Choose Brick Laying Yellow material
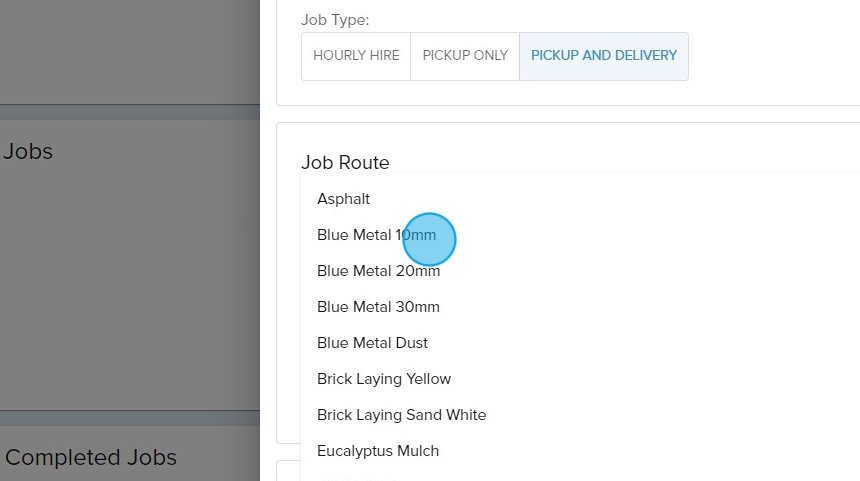This screenshot has height=481, width=860. click(x=384, y=379)
